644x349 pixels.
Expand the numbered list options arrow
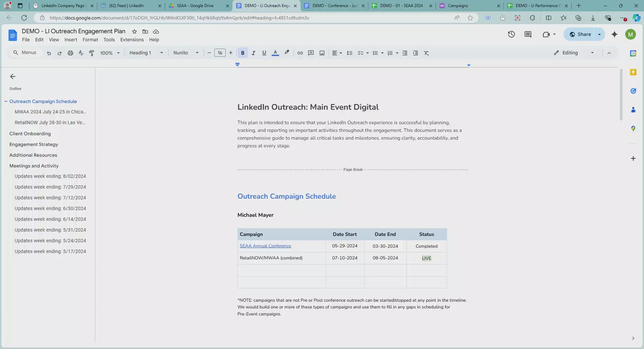tap(397, 53)
